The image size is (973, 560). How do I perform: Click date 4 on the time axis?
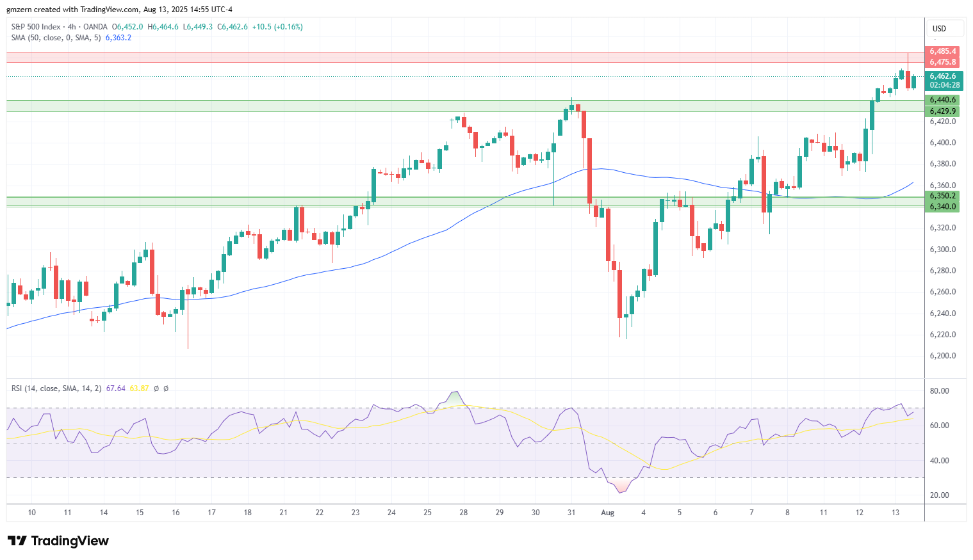click(x=644, y=513)
